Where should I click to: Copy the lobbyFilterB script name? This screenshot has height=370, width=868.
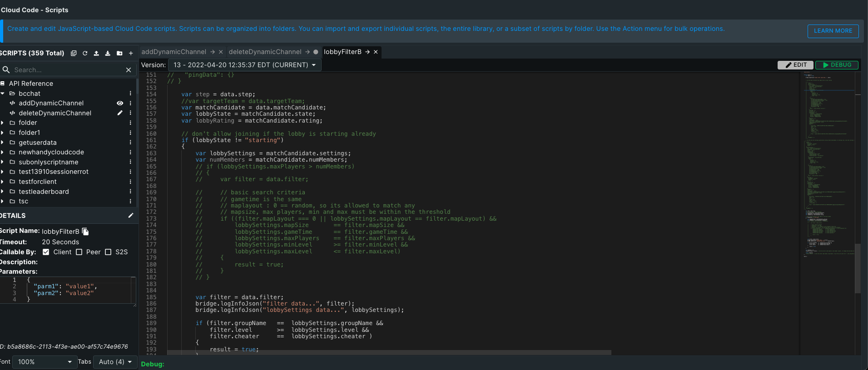click(x=85, y=232)
